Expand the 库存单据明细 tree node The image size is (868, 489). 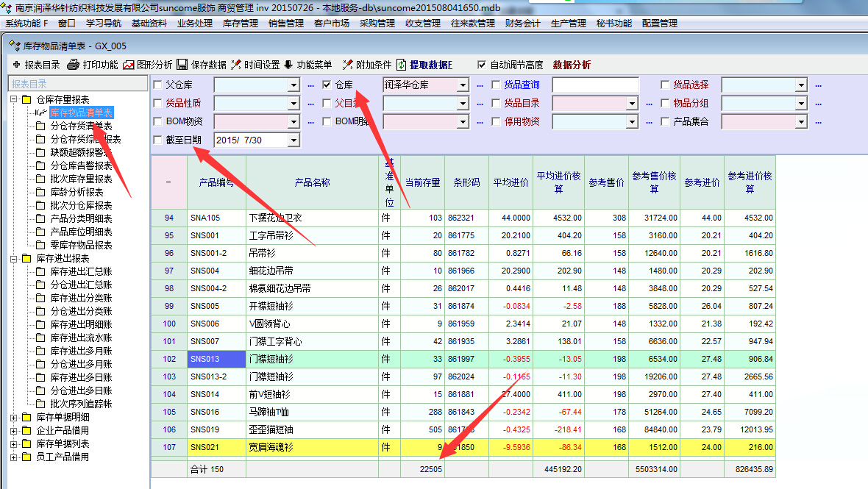coord(15,417)
